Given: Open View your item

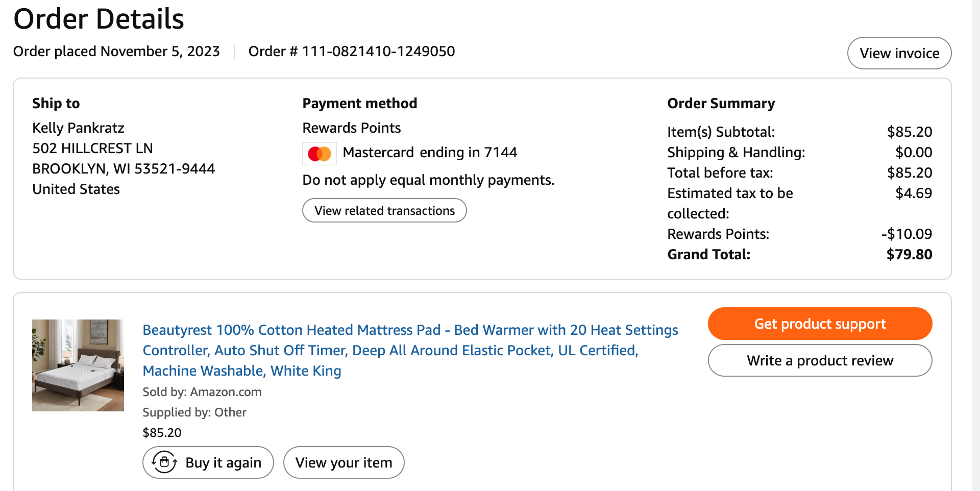Looking at the screenshot, I should (344, 462).
